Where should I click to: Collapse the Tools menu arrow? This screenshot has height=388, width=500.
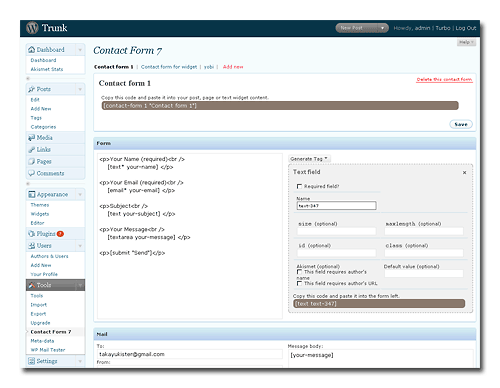80,285
